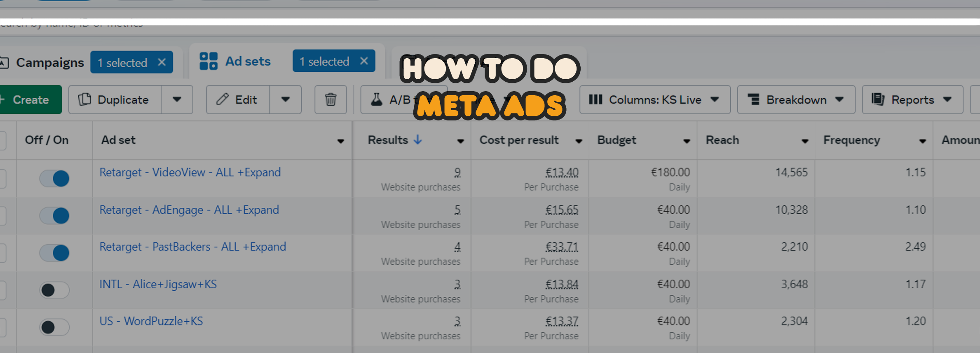Turn off Retarget VideoView ad set toggle
Screen dimensions: 980x353
coord(55,179)
